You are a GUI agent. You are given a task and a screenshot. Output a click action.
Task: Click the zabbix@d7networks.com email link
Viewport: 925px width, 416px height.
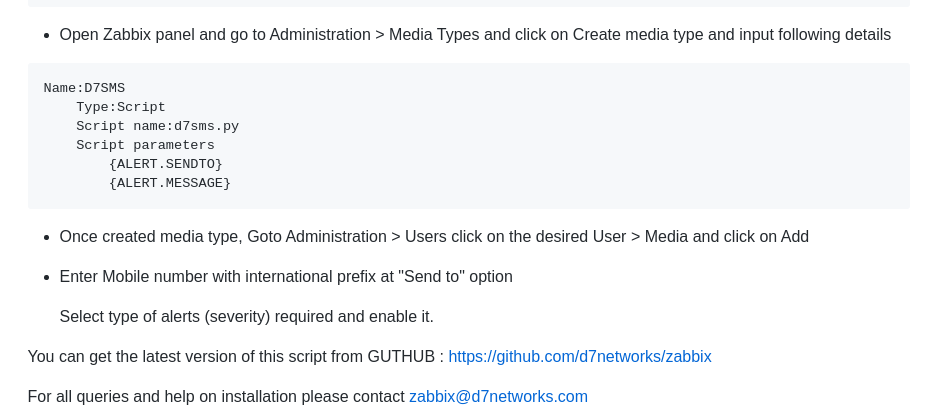tap(498, 397)
